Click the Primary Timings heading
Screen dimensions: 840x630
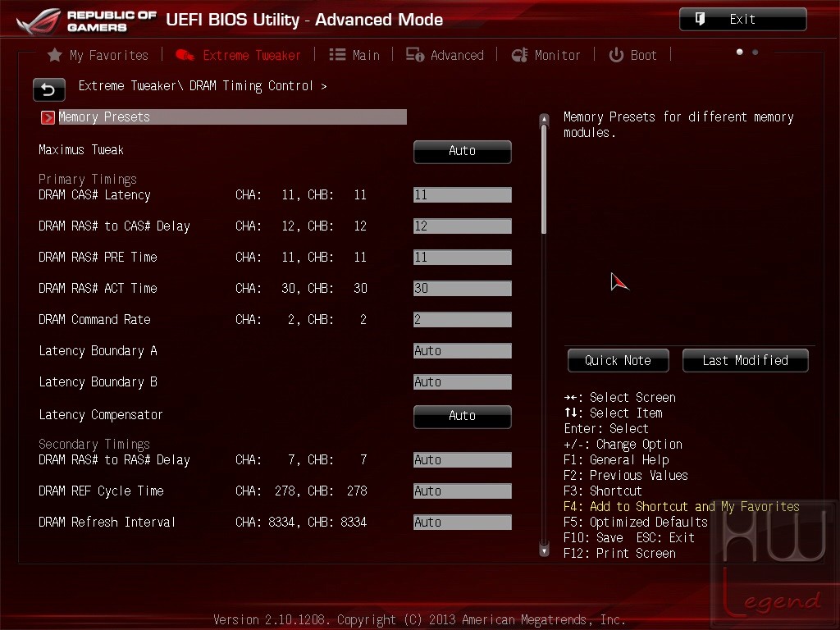tap(87, 179)
